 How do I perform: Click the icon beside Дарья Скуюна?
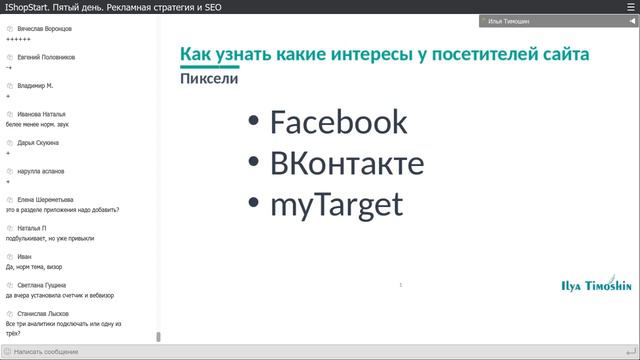(10, 143)
